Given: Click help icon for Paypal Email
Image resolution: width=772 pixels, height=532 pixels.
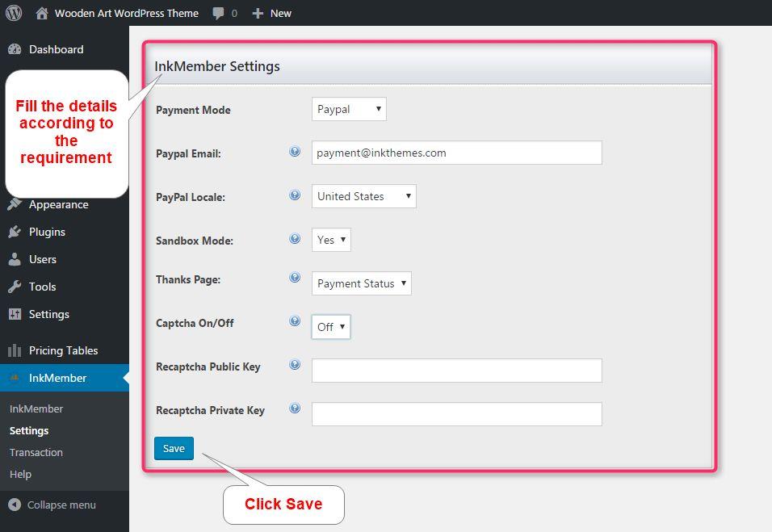Looking at the screenshot, I should coord(295,152).
